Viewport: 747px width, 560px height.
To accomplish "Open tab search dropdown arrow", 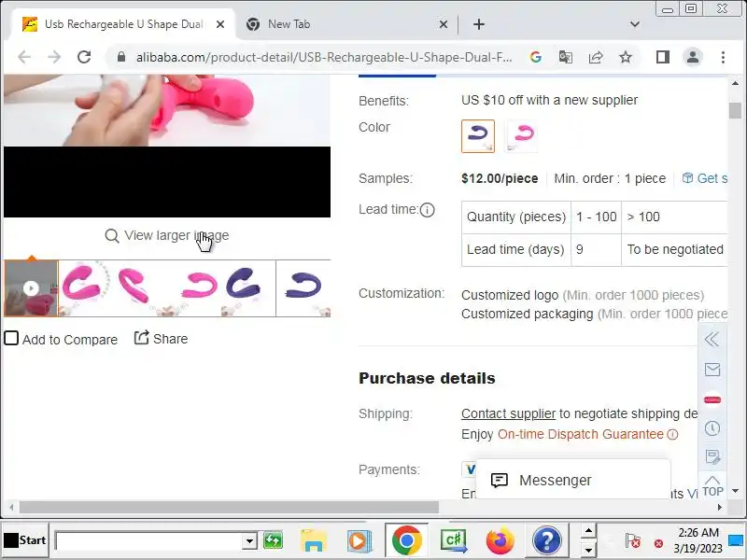I will click(x=635, y=24).
